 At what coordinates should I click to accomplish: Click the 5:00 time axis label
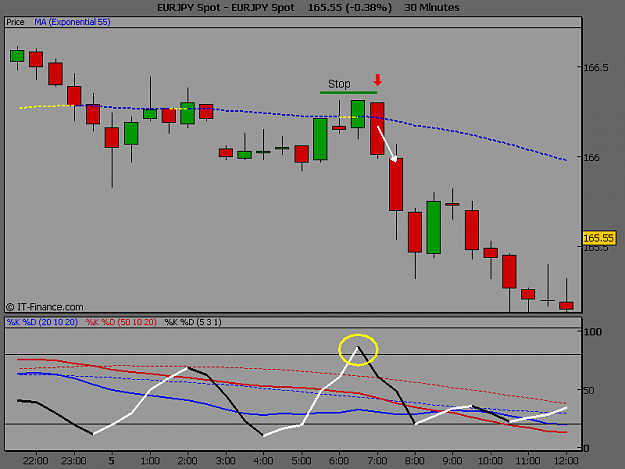(301, 461)
